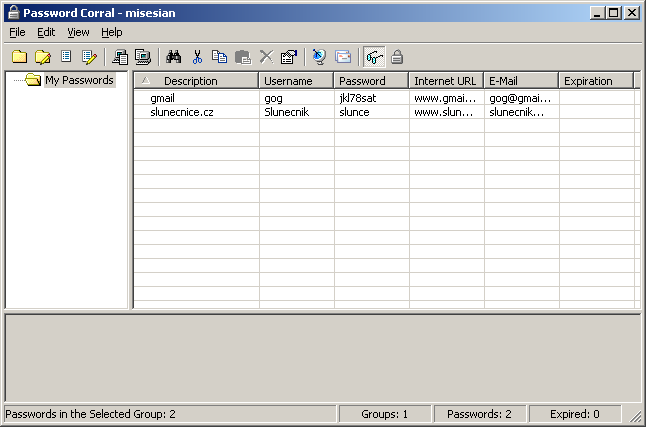Click the New Password list icon

click(66, 57)
